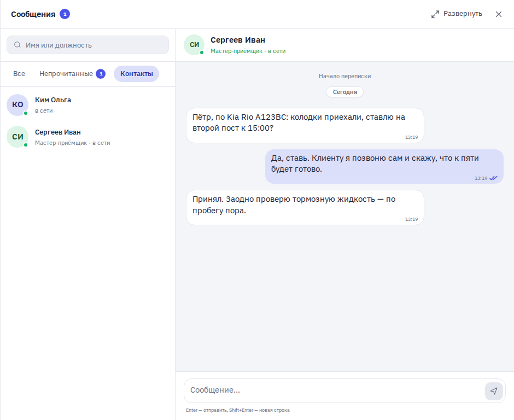This screenshot has width=514, height=420.
Task: Click the СИ avatar in the chat header
Action: click(194, 45)
